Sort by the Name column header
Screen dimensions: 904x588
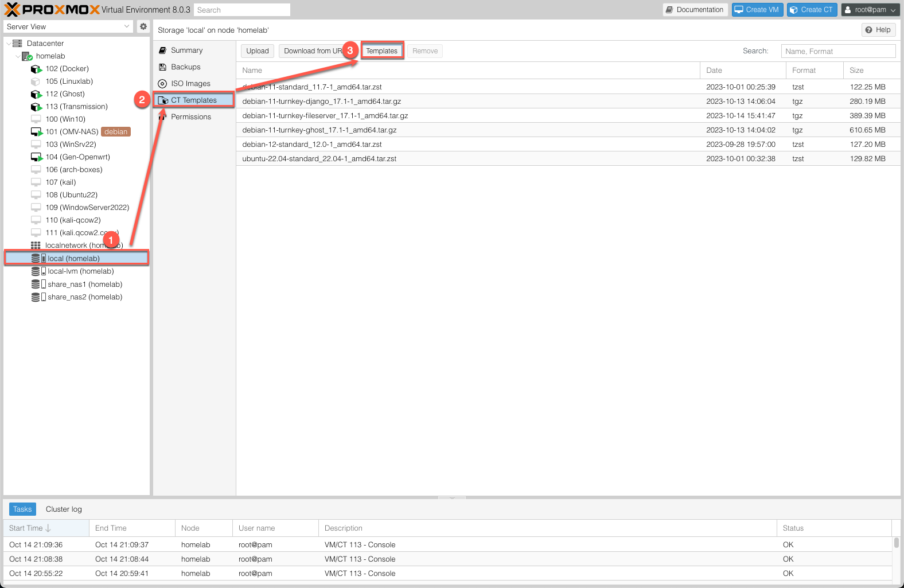pyautogui.click(x=467, y=71)
